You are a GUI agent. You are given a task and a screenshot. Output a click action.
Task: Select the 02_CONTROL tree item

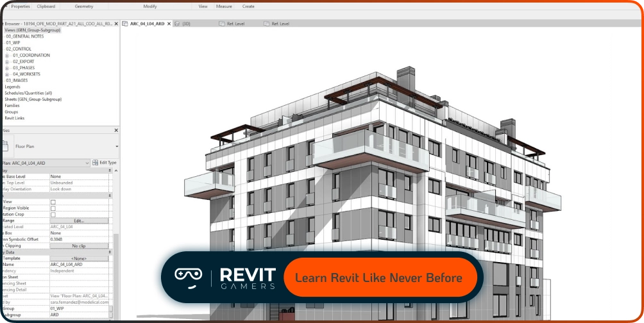click(x=19, y=49)
